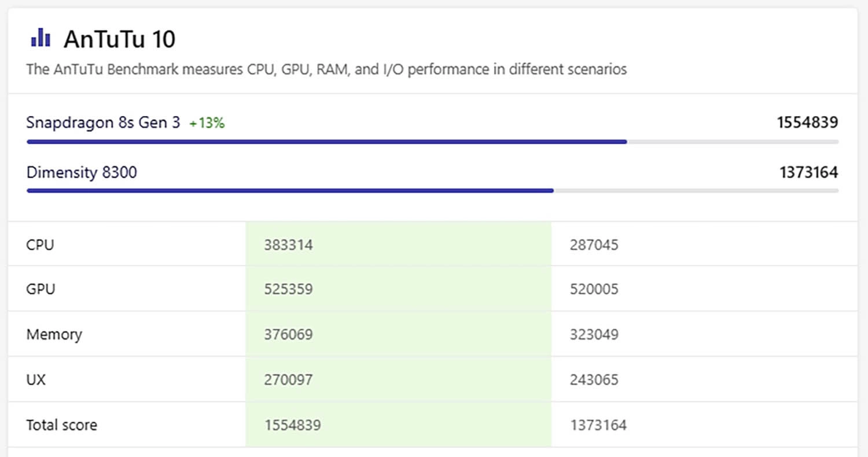
Task: Select the Dimensity 8300 label
Action: (x=82, y=172)
